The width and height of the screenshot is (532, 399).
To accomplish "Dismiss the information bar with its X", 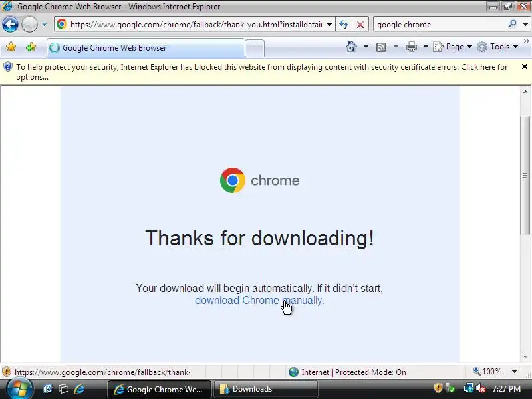I will [x=525, y=67].
